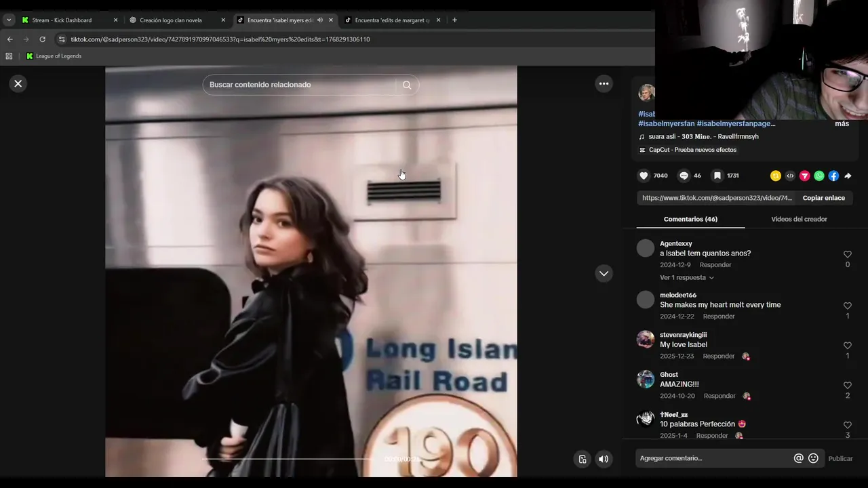
Task: Open Agentexxy's username
Action: click(x=676, y=243)
